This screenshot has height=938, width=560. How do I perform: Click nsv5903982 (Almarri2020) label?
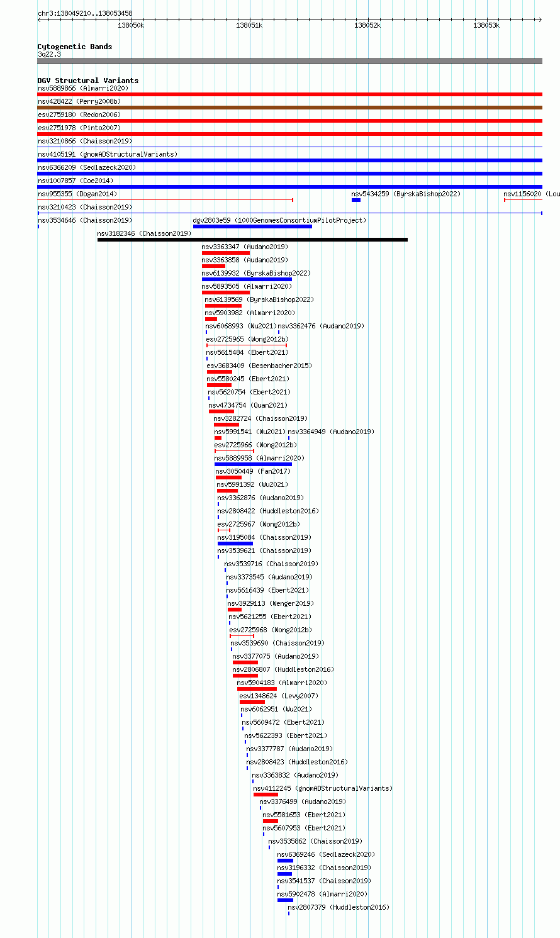point(250,313)
